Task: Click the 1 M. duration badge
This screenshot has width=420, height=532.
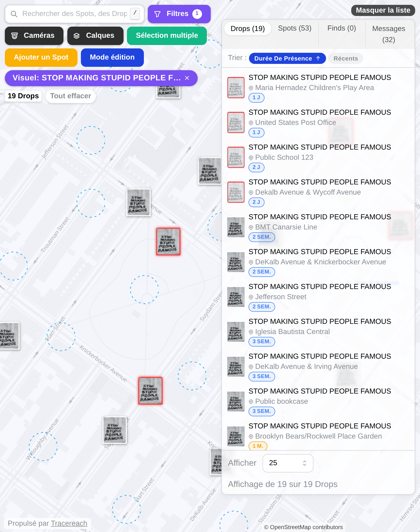Action: (x=258, y=446)
